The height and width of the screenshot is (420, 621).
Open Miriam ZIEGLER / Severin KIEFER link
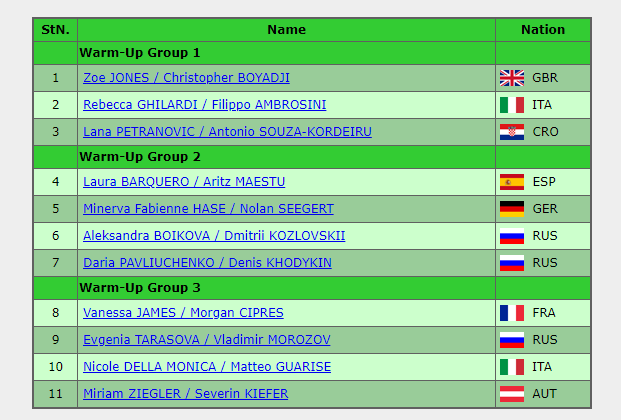pos(185,393)
